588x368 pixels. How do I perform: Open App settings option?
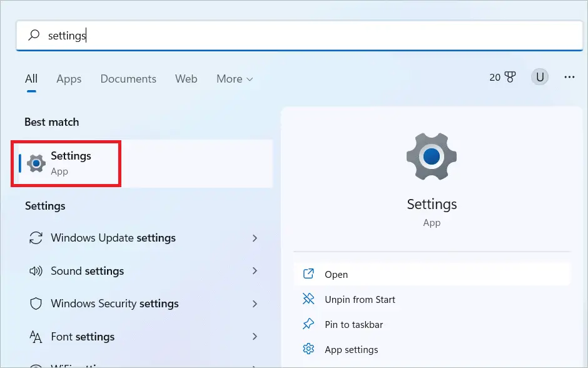pos(432,350)
